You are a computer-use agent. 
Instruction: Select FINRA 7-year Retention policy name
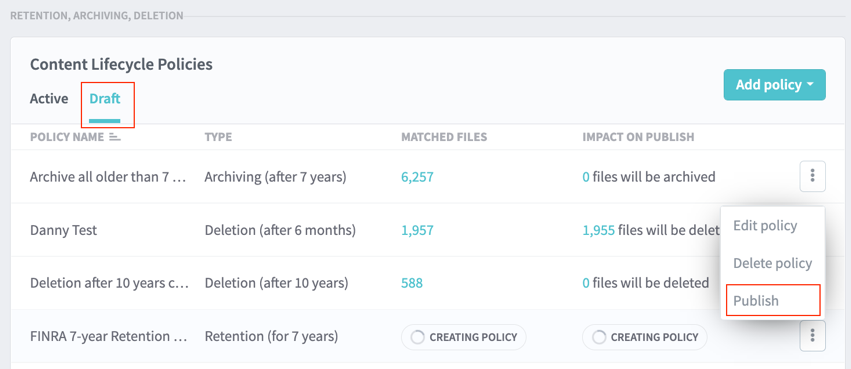click(109, 336)
